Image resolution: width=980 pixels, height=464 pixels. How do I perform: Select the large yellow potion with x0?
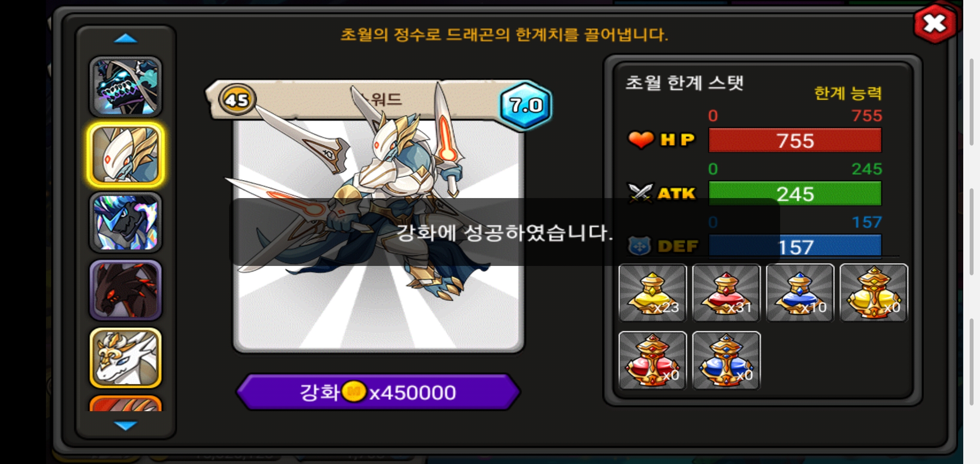[x=874, y=293]
